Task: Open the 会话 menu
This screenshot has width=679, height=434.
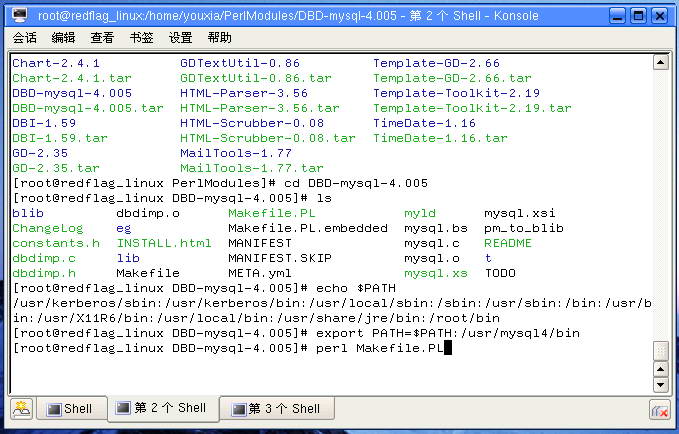Action: [25, 38]
